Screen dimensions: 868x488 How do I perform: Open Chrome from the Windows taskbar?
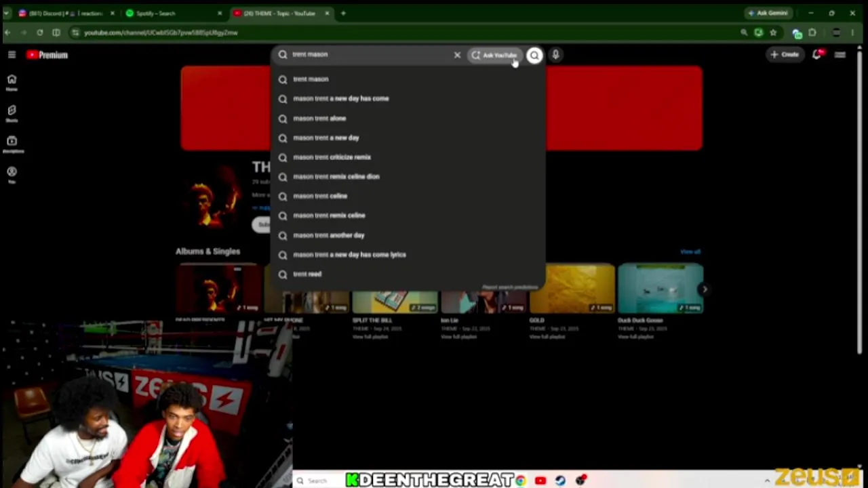pyautogui.click(x=520, y=481)
